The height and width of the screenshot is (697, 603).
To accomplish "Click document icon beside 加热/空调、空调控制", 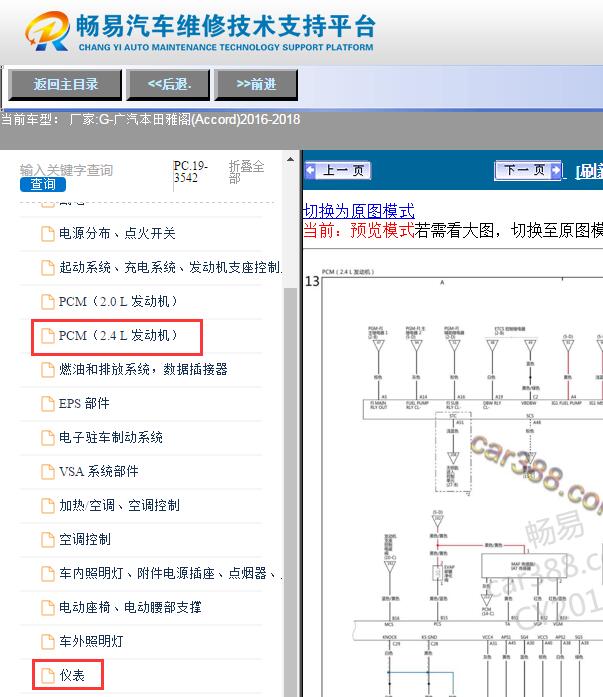I will (x=48, y=506).
